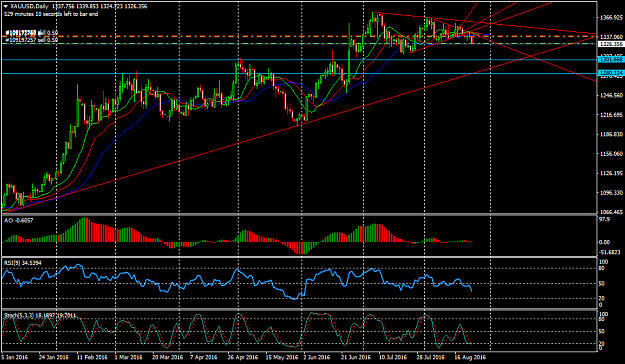
Task: Select the order label #109172765 sell 0.50
Action: 31,33
